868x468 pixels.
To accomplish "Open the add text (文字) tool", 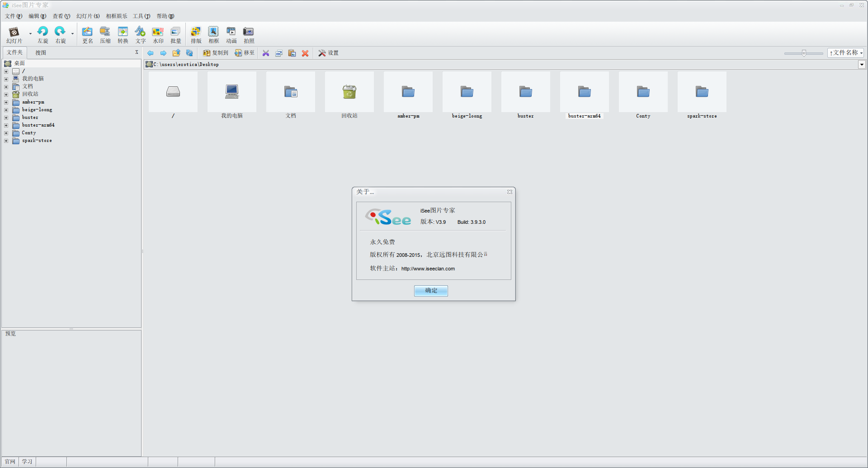I will (140, 32).
